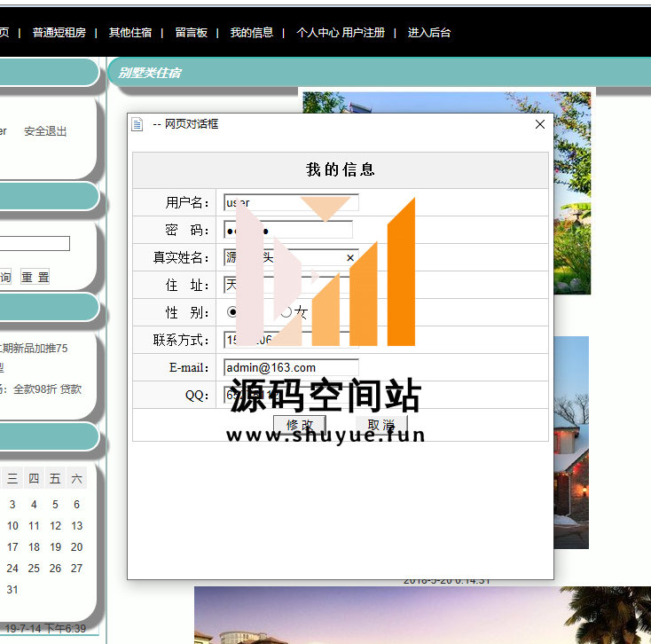
Task: Click the 安全退出 logout link
Action: (x=45, y=131)
